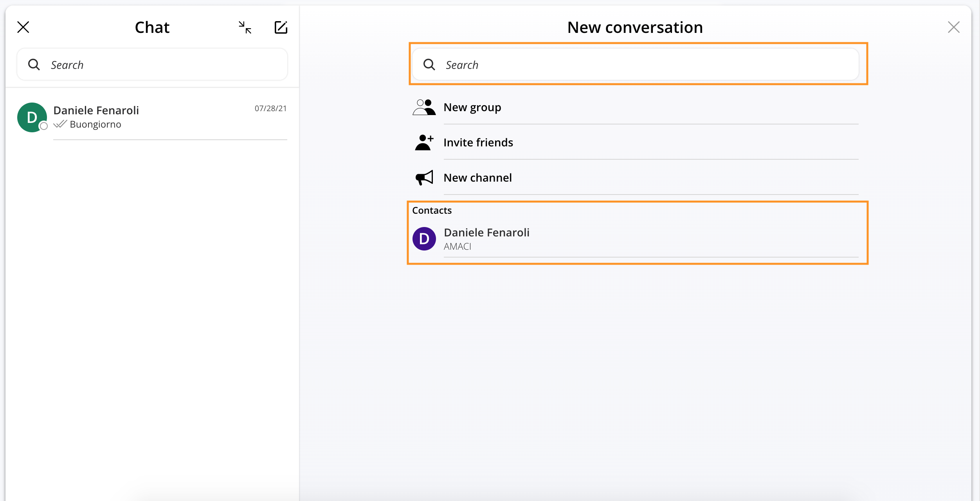Select contact Daniele Fenaroli from AMACI

[x=635, y=239]
